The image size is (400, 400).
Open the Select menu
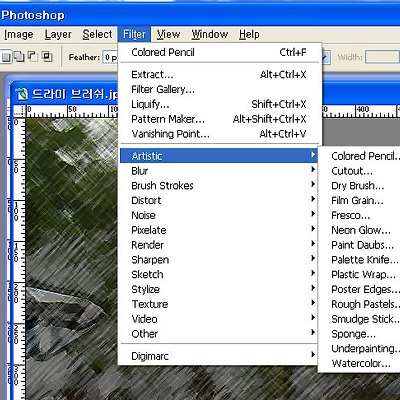click(x=97, y=35)
